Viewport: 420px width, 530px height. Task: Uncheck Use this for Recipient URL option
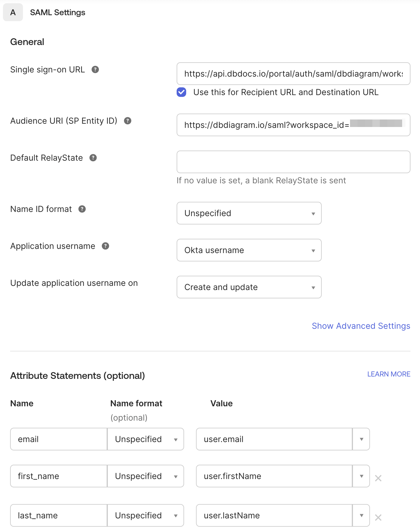pyautogui.click(x=181, y=92)
